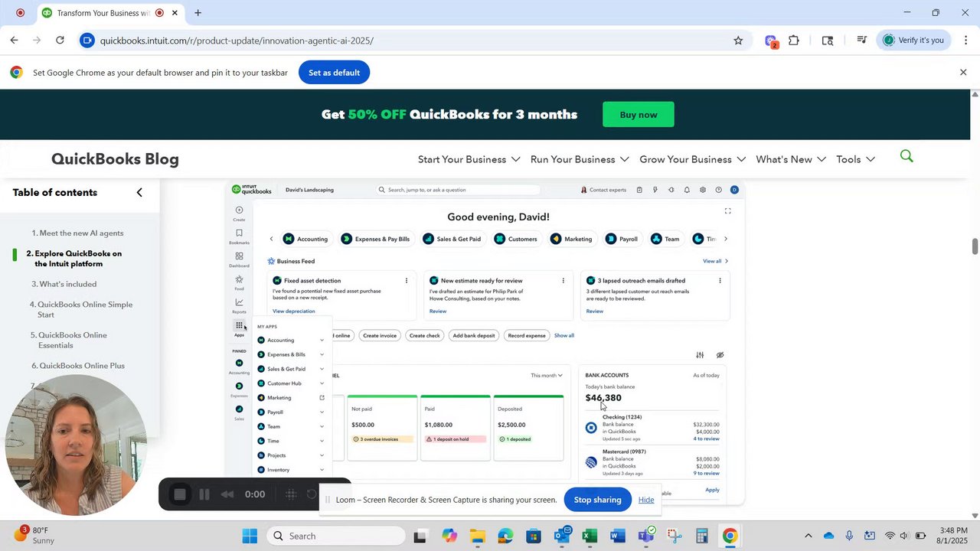Click the Loom stop recording button

180,494
